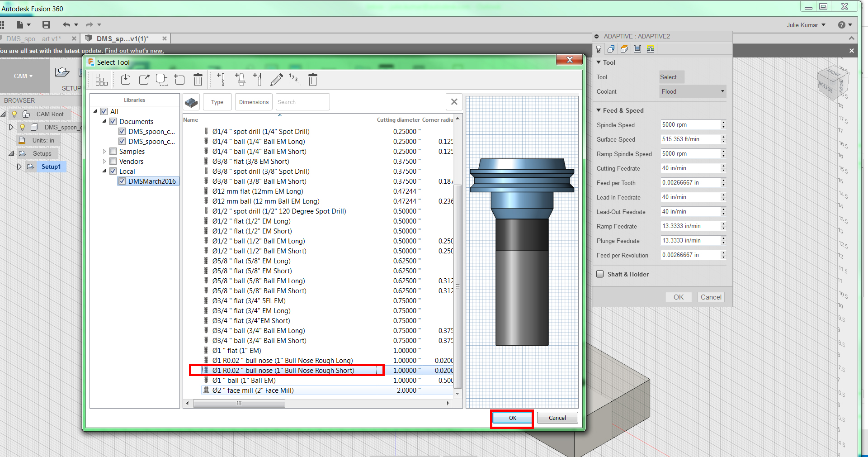Image resolution: width=868 pixels, height=457 pixels.
Task: Click the new turning tool icon
Action: pos(258,80)
